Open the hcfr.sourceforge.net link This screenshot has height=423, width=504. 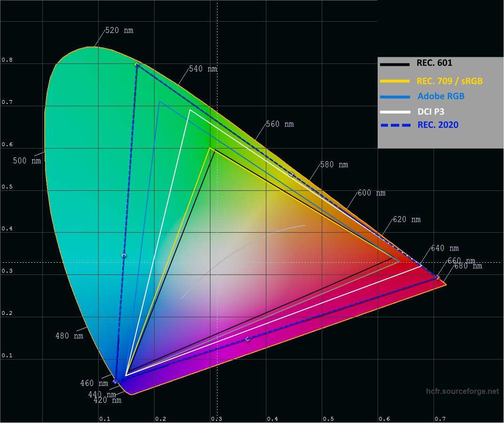point(462,391)
